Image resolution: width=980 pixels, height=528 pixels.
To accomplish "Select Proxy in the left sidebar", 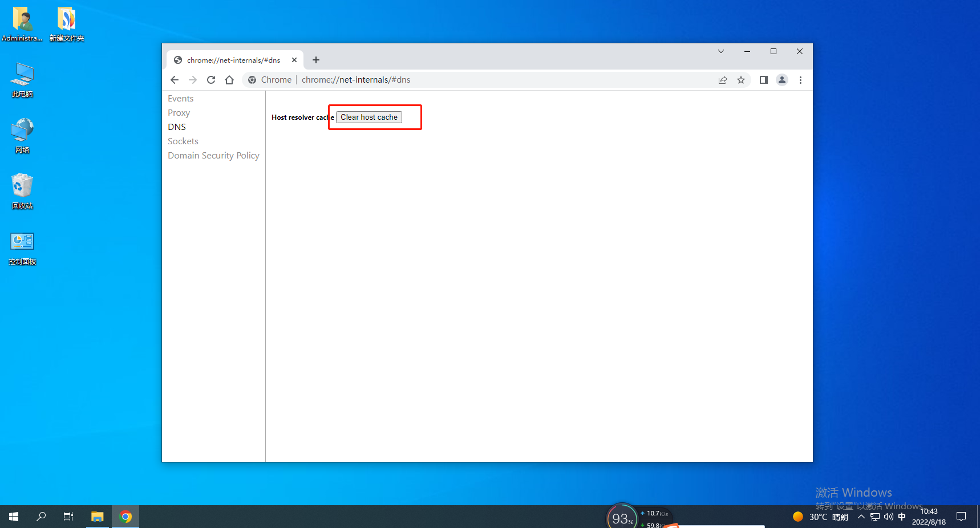I will click(x=179, y=113).
